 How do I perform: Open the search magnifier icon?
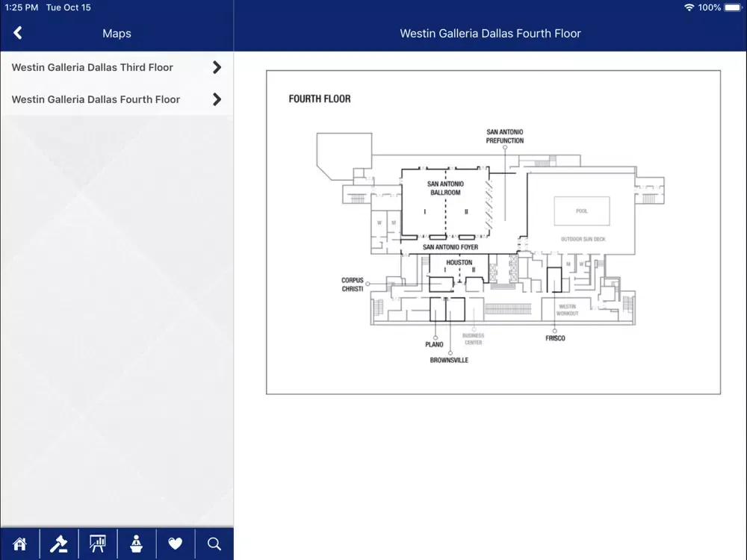click(x=214, y=544)
